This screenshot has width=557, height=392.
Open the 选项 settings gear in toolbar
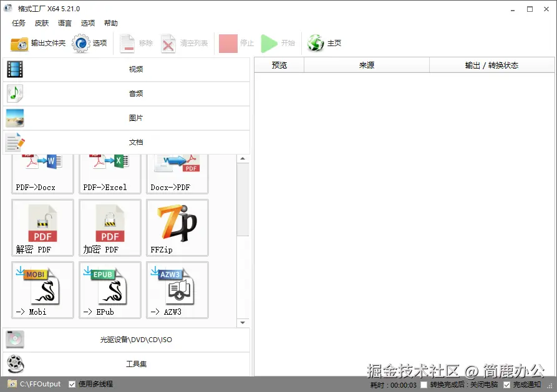(x=89, y=44)
